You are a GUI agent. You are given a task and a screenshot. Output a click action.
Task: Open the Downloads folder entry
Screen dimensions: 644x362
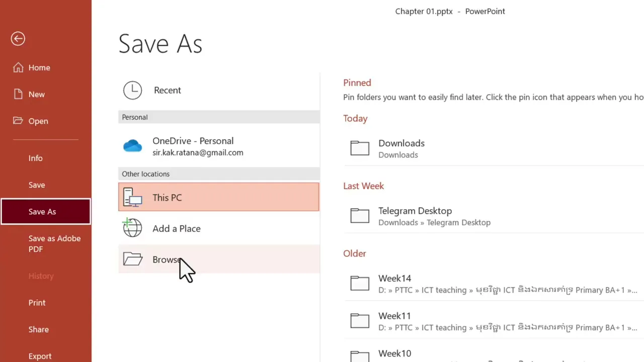pyautogui.click(x=494, y=148)
